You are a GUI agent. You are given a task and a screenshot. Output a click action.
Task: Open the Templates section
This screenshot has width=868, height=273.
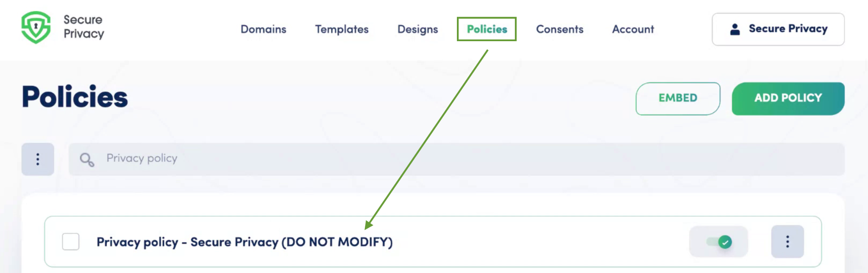coord(341,29)
